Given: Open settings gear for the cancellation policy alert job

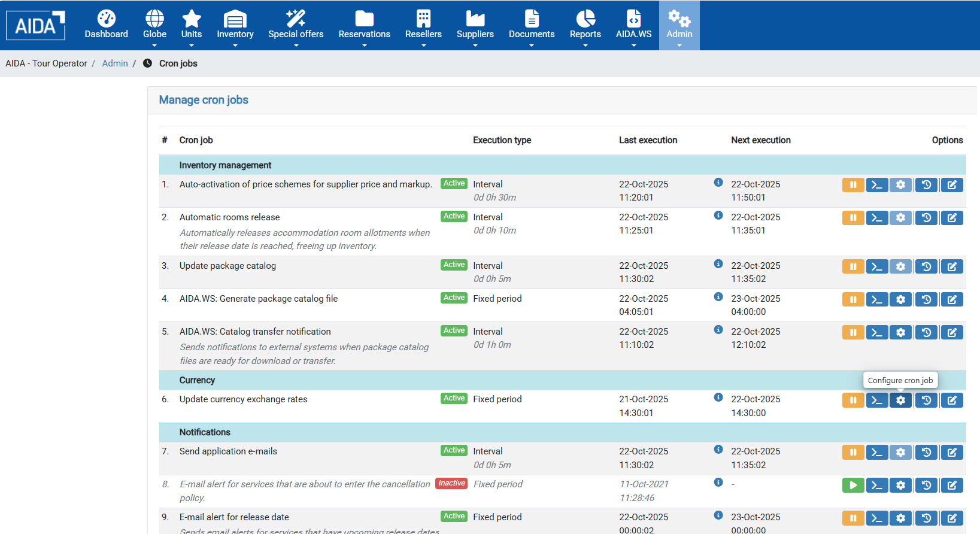Looking at the screenshot, I should point(901,485).
